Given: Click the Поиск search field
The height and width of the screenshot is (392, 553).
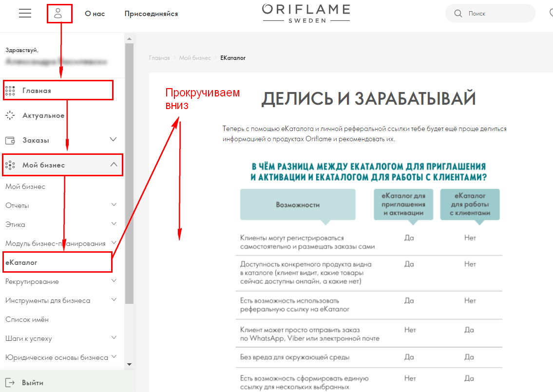Looking at the screenshot, I should 490,14.
